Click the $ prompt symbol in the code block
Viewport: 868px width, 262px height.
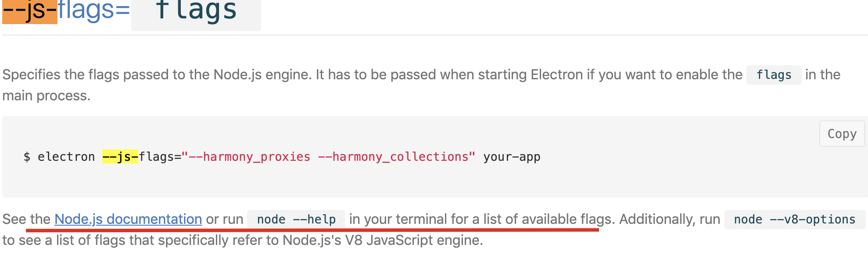[x=25, y=156]
